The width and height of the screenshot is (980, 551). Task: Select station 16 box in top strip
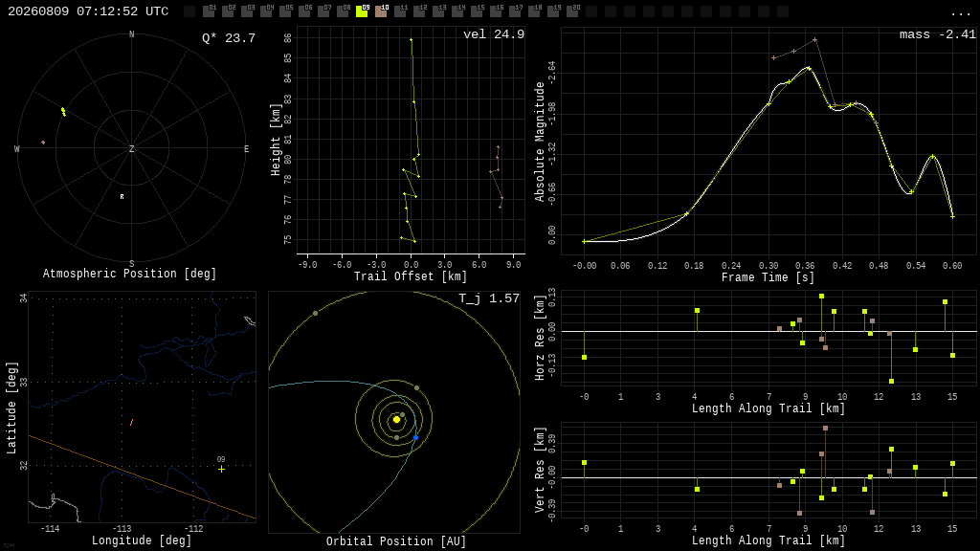tap(495, 11)
